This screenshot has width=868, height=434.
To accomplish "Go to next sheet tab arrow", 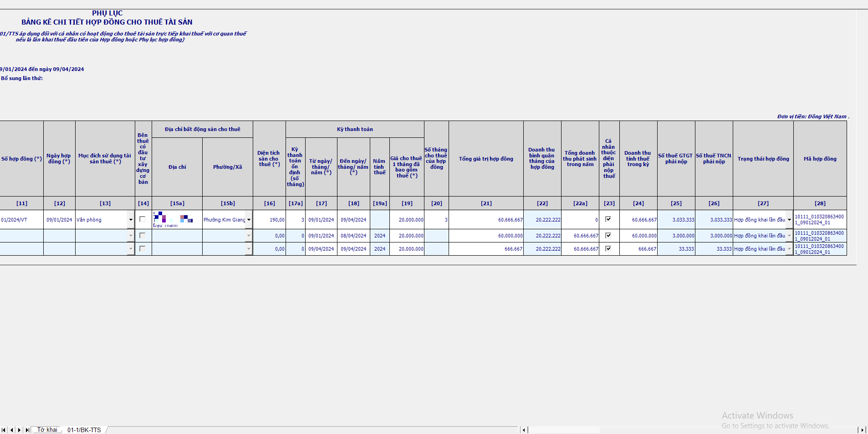I will pyautogui.click(x=19, y=430).
